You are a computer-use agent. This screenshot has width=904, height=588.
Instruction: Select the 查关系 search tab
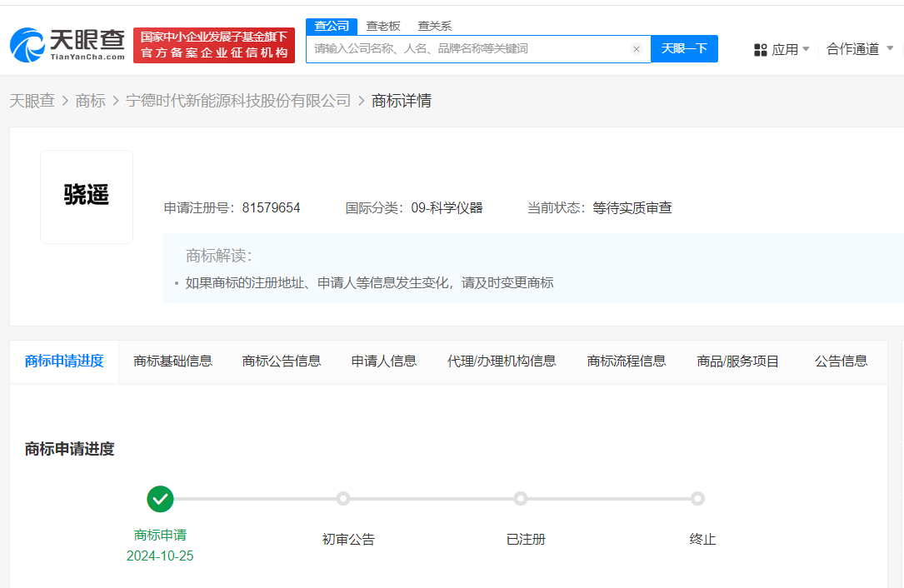coord(435,26)
